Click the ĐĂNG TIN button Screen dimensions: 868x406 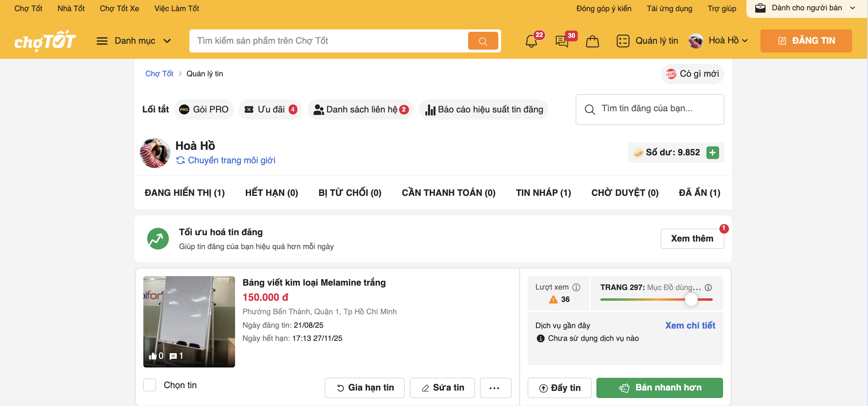click(x=806, y=41)
